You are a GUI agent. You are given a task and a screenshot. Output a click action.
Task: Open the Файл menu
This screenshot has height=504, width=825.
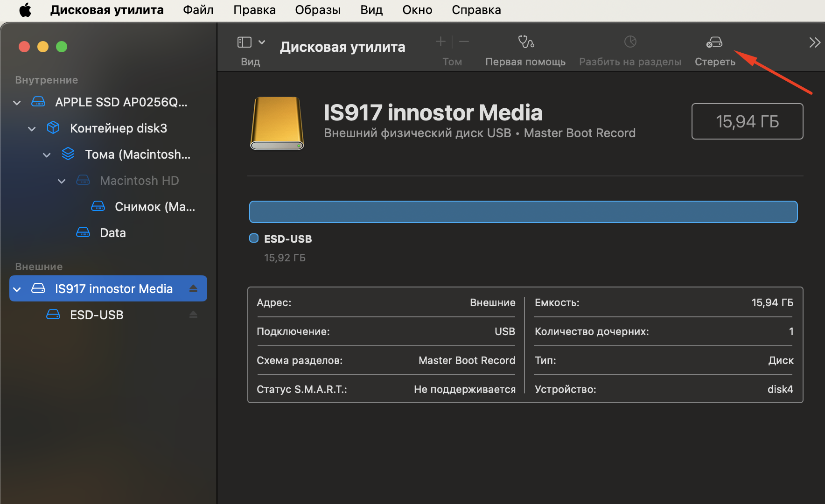click(x=198, y=10)
